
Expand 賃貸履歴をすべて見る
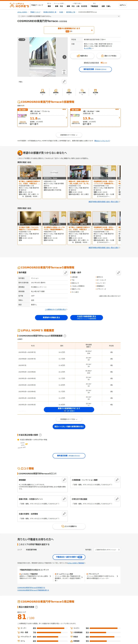click(69, 419)
